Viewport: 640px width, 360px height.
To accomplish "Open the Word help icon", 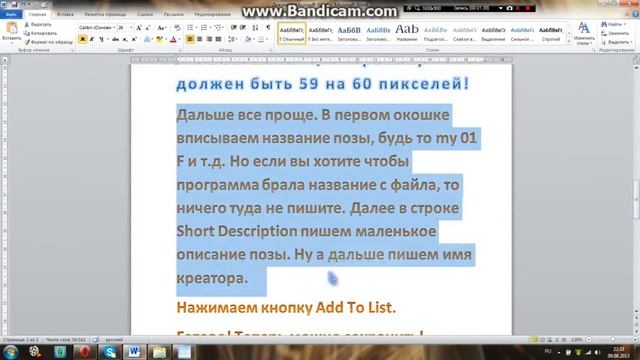I will (635, 14).
